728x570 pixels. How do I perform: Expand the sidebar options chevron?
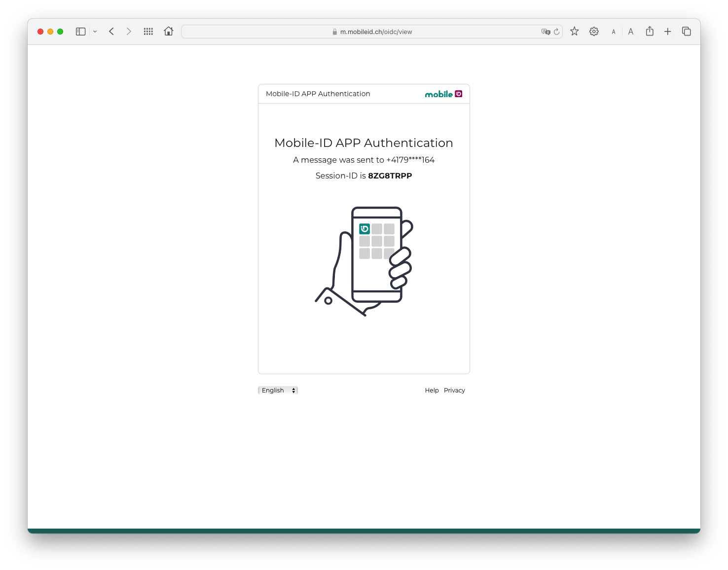[95, 31]
